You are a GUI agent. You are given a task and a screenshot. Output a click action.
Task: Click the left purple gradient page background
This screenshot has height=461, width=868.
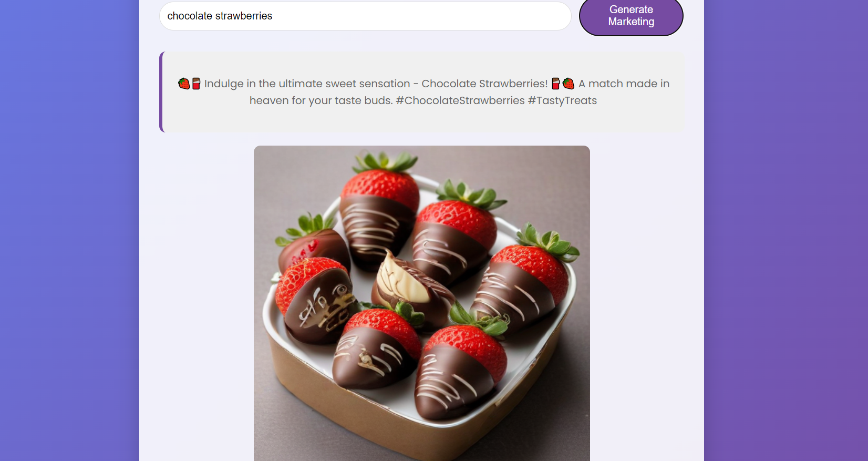coord(69,230)
